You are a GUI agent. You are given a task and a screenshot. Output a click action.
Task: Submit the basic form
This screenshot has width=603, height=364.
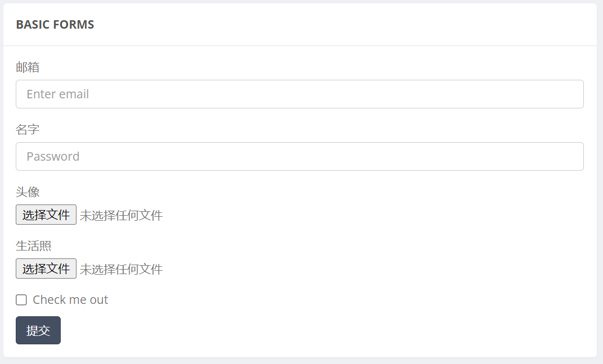38,330
